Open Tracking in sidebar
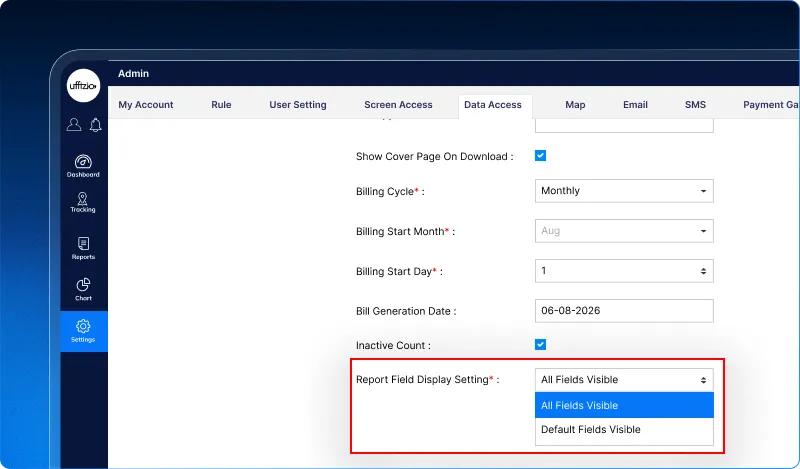 pyautogui.click(x=83, y=203)
